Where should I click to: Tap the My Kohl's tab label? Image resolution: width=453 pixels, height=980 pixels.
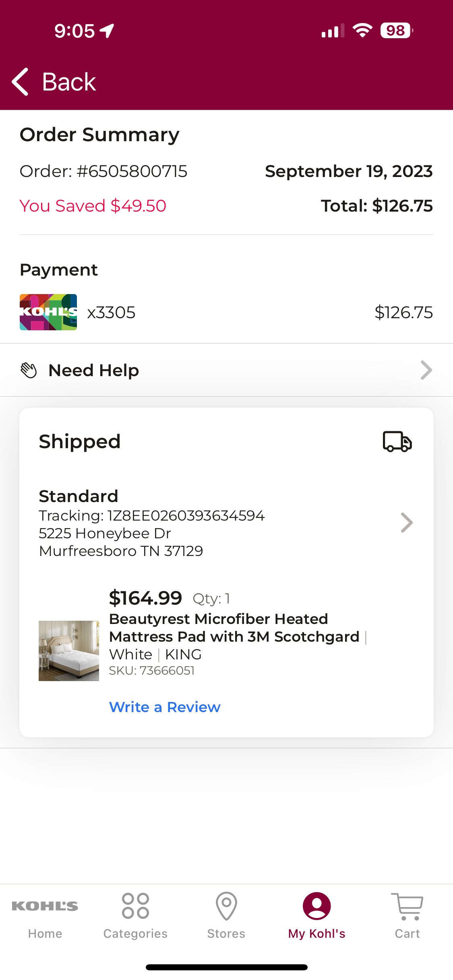pyautogui.click(x=317, y=933)
